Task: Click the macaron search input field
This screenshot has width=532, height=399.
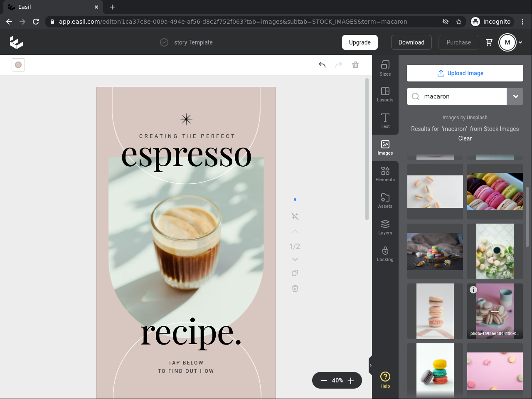Action: point(461,96)
